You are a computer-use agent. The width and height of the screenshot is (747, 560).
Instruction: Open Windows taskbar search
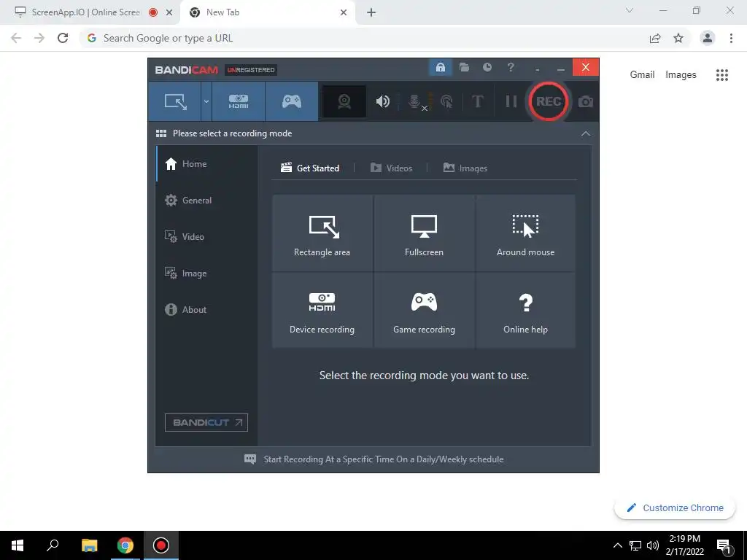pos(53,545)
